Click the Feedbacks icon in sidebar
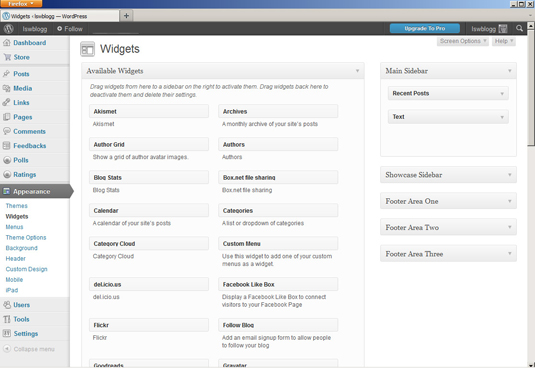Screen dimensions: 535x368 (6, 146)
